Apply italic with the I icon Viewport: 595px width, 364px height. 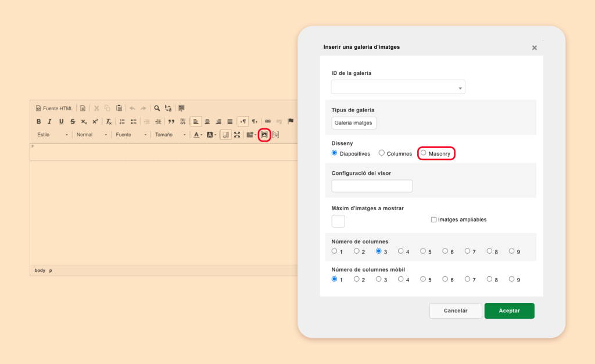[x=49, y=121]
